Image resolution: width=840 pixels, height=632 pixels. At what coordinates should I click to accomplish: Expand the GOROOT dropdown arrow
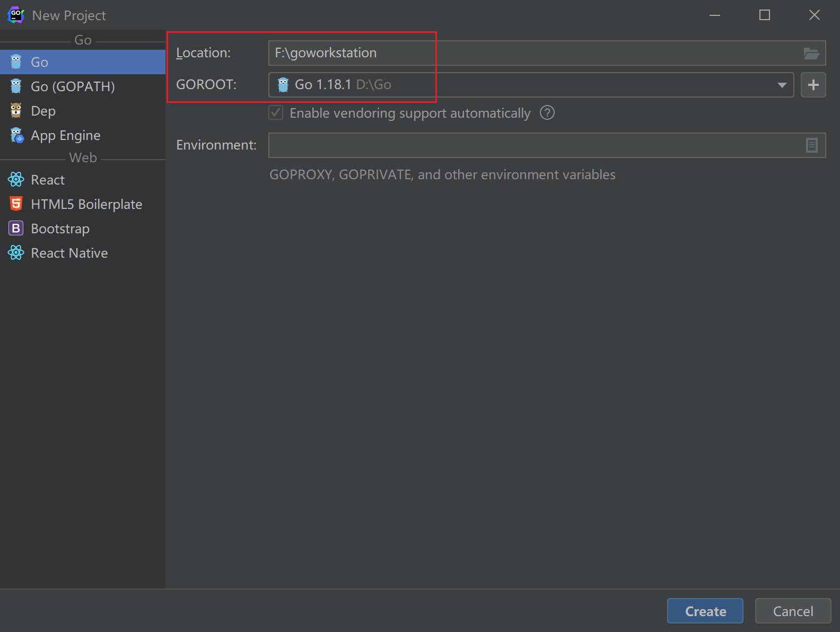point(782,85)
